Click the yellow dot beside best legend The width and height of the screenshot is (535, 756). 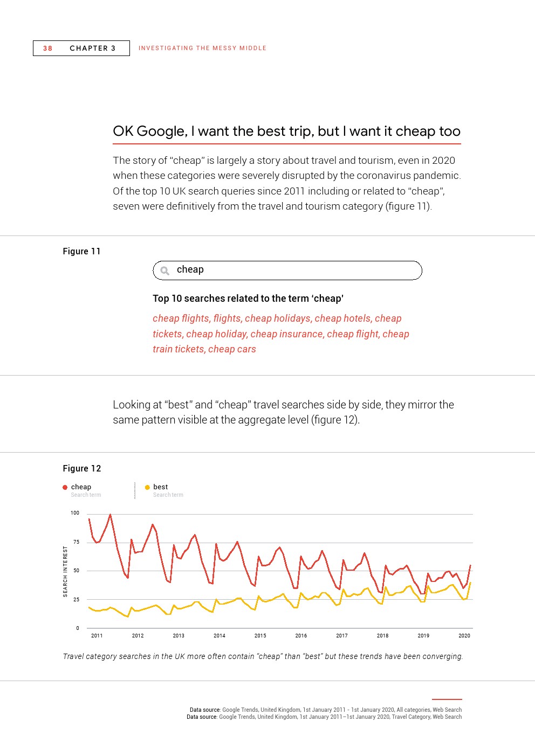(x=147, y=487)
